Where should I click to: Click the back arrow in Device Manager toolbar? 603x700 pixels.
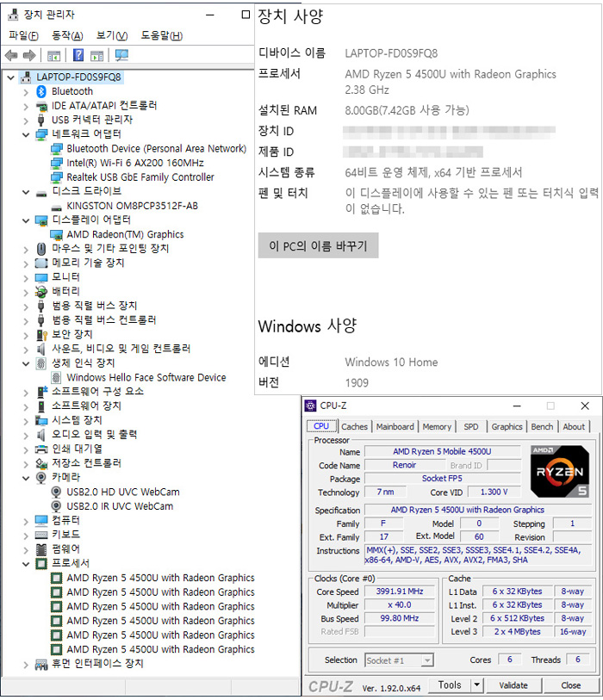(x=11, y=55)
